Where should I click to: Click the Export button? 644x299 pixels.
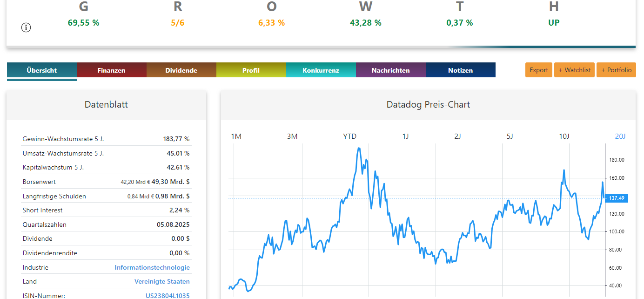(x=539, y=70)
